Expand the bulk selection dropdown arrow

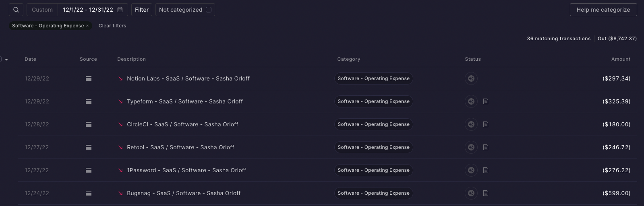point(6,60)
